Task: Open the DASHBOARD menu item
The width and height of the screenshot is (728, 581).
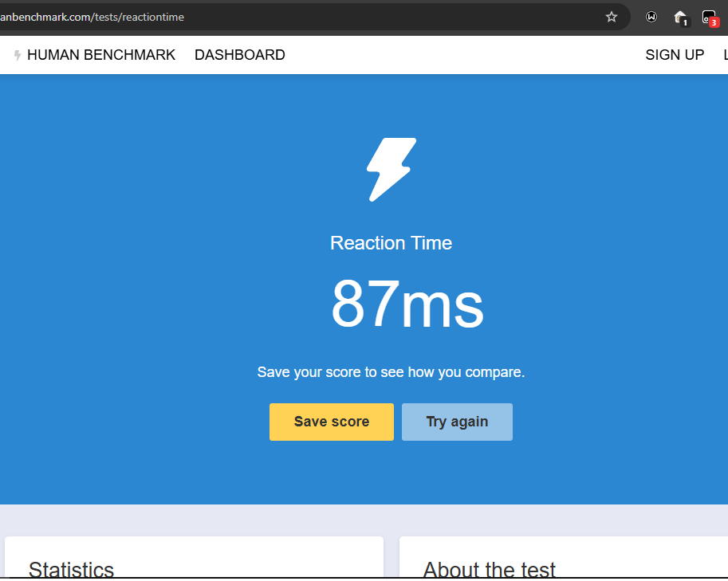Action: (239, 55)
